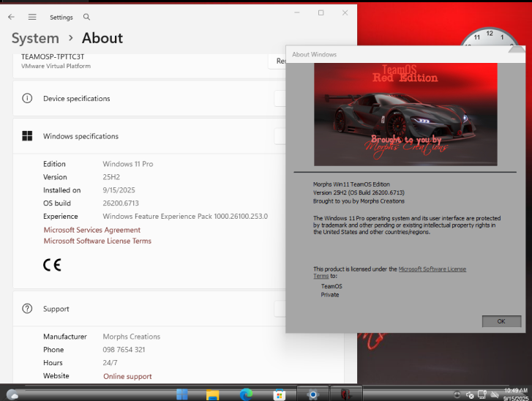Open the Microsoft Software License link in About Windows

tap(432, 269)
